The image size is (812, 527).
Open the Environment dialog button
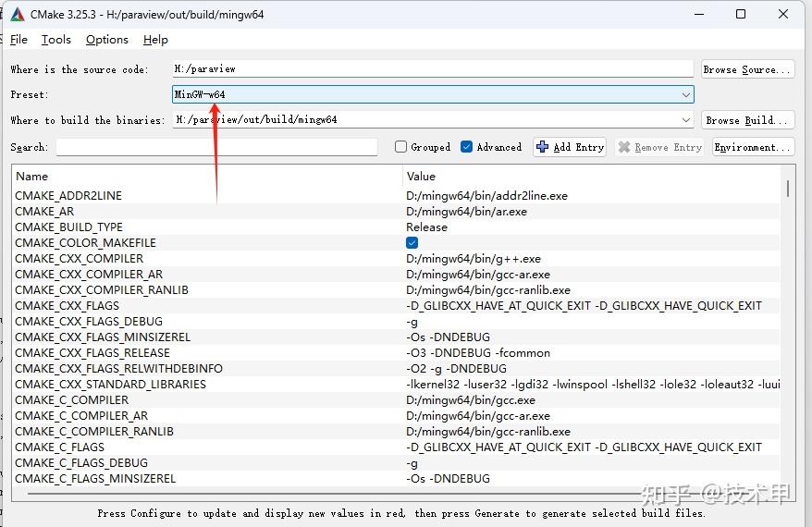[x=754, y=147]
